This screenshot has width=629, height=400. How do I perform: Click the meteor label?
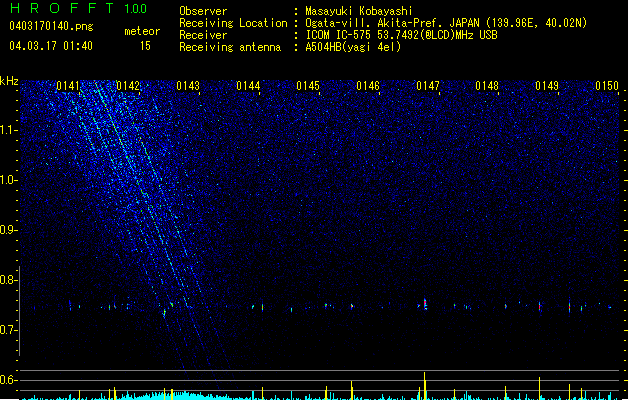pyautogui.click(x=142, y=31)
